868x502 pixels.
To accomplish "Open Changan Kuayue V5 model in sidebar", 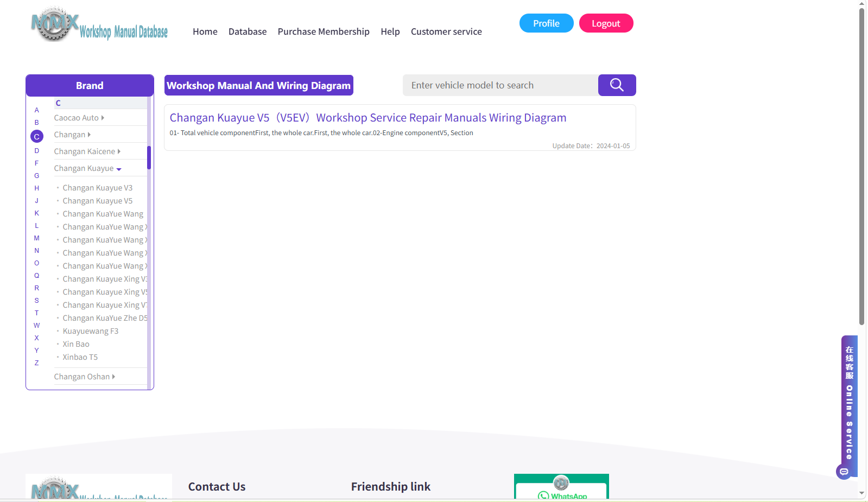I will 98,201.
